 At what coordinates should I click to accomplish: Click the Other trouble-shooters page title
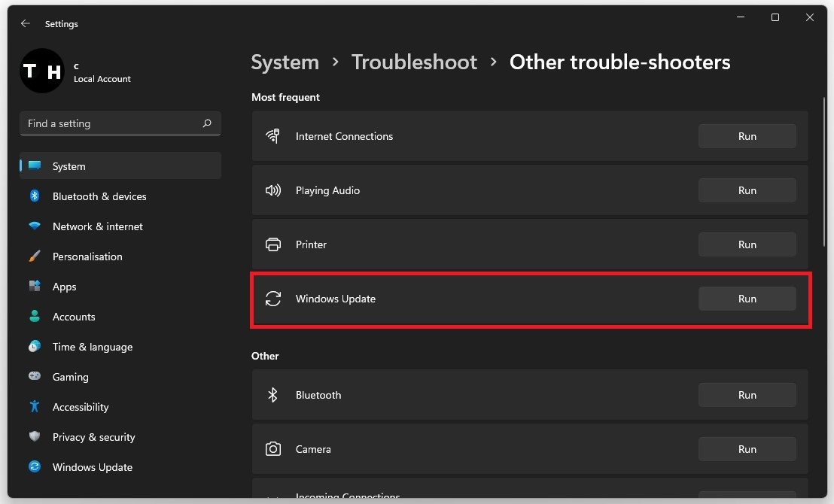619,62
